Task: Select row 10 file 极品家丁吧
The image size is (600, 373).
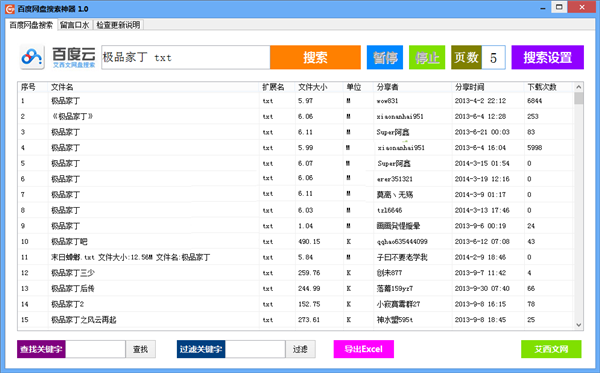Action: [x=69, y=241]
